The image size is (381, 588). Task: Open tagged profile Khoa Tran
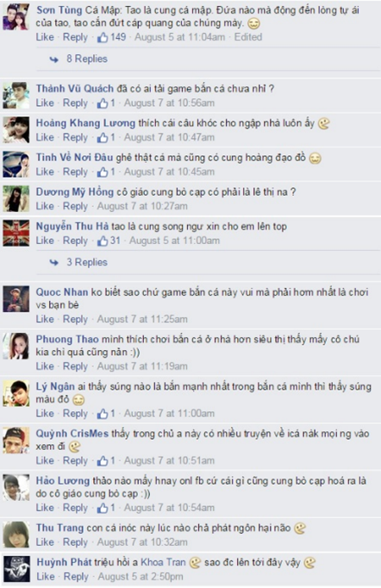(x=163, y=562)
